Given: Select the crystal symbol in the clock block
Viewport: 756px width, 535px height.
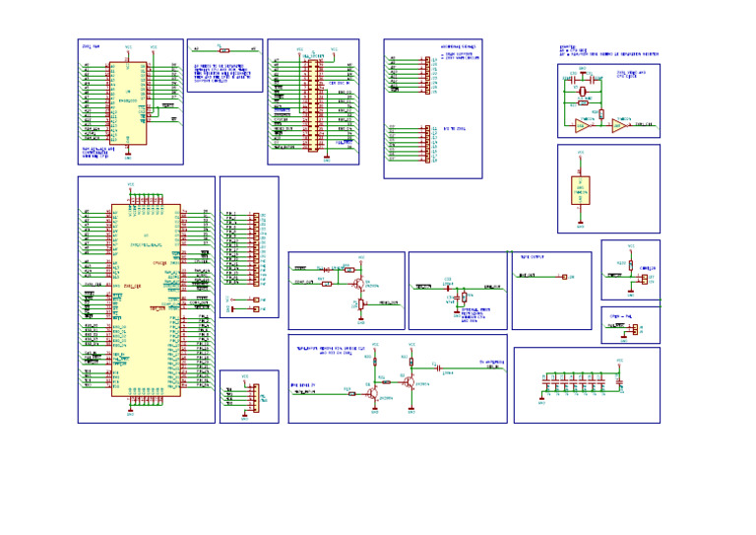Looking at the screenshot, I should coord(583,92).
